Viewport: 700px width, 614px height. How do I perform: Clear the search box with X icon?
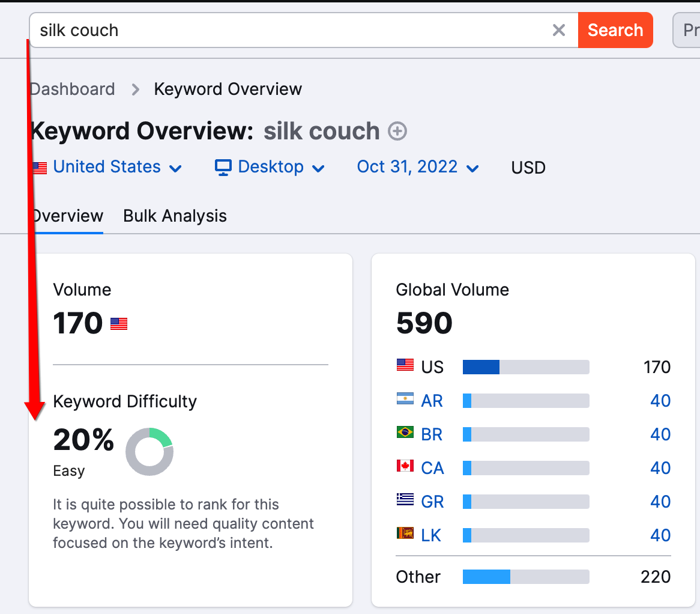click(x=558, y=30)
